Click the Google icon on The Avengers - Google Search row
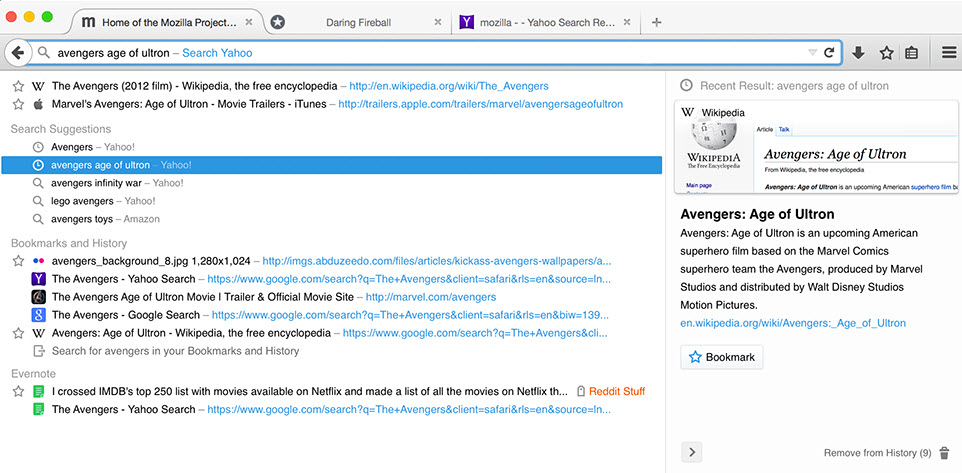The height and width of the screenshot is (473, 962). [x=39, y=315]
